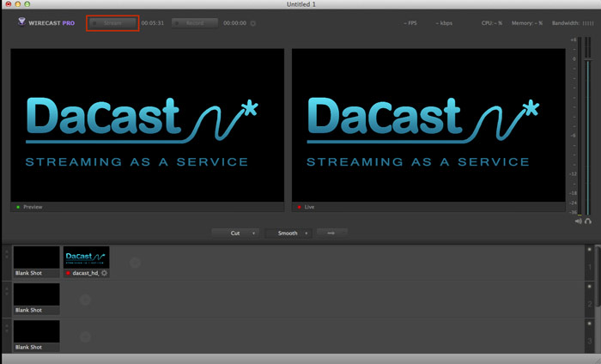Screen dimensions: 601x364
Task: Add a new shot to layer 3
Action: (x=85, y=337)
